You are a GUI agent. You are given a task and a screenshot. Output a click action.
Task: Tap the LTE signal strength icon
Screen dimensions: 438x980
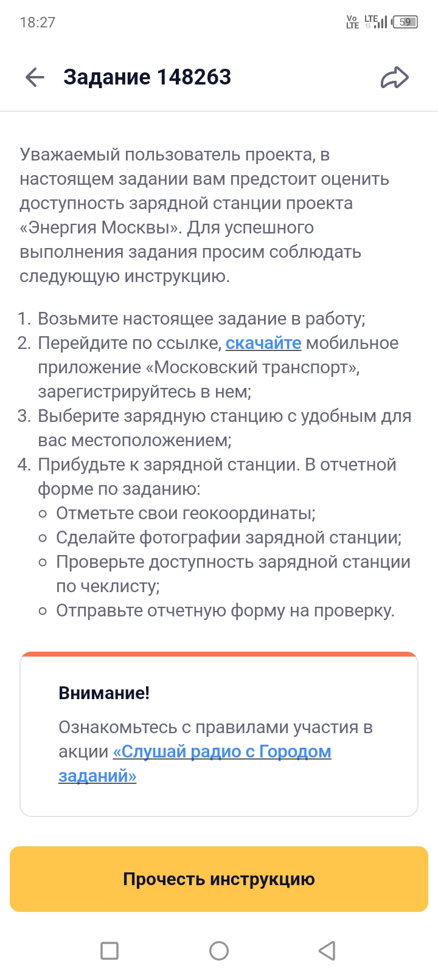[375, 22]
